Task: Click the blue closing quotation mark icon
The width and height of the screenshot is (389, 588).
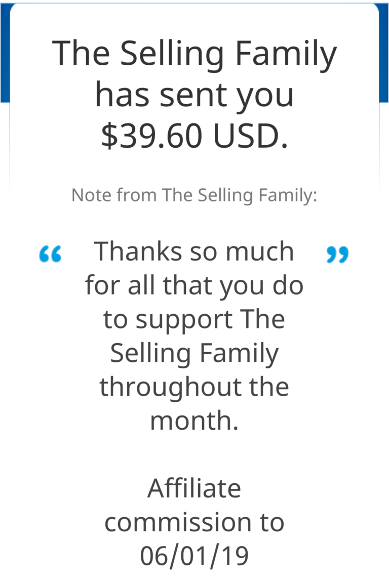Action: (337, 255)
